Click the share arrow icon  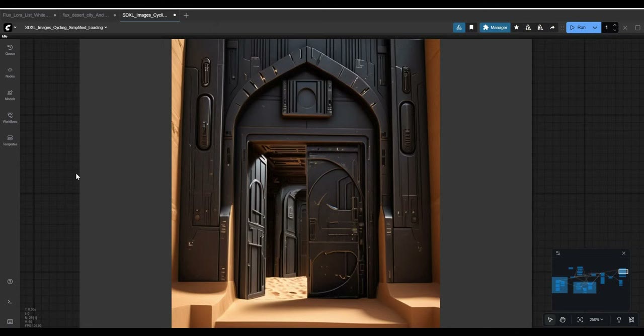552,28
